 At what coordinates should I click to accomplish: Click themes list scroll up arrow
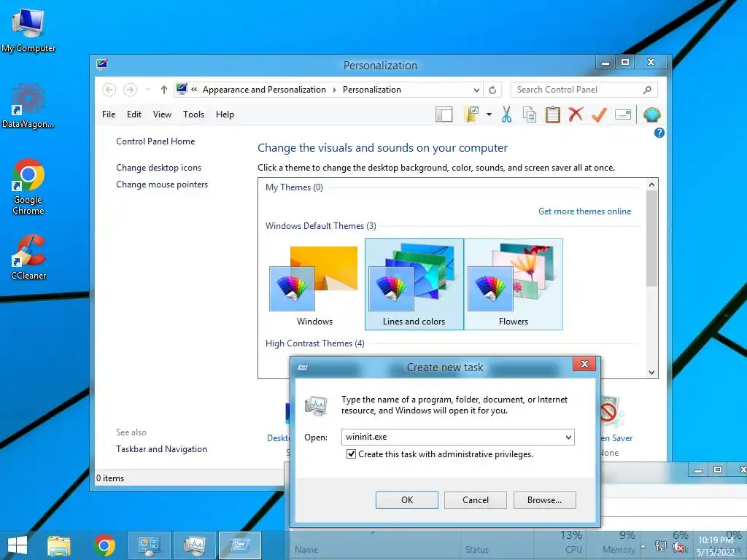tap(651, 184)
